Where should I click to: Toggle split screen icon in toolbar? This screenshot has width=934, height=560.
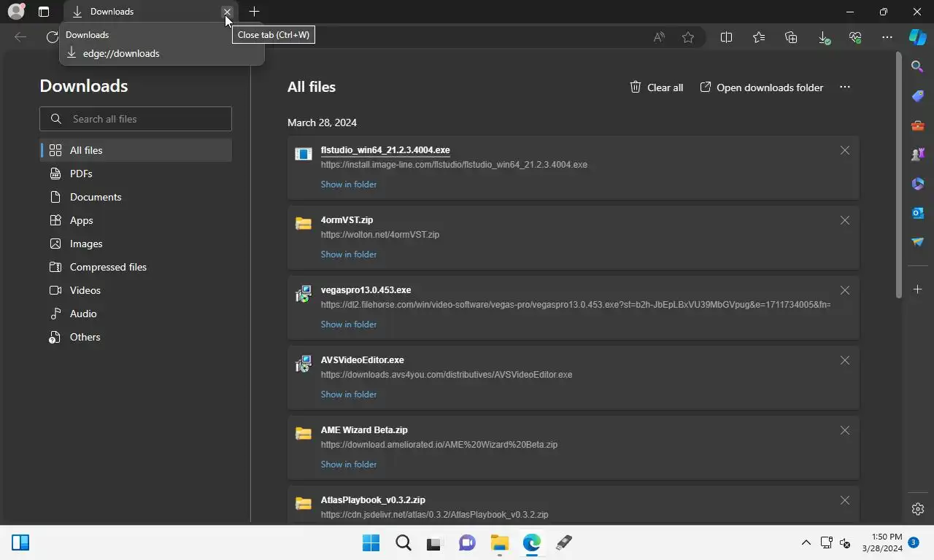click(x=726, y=37)
